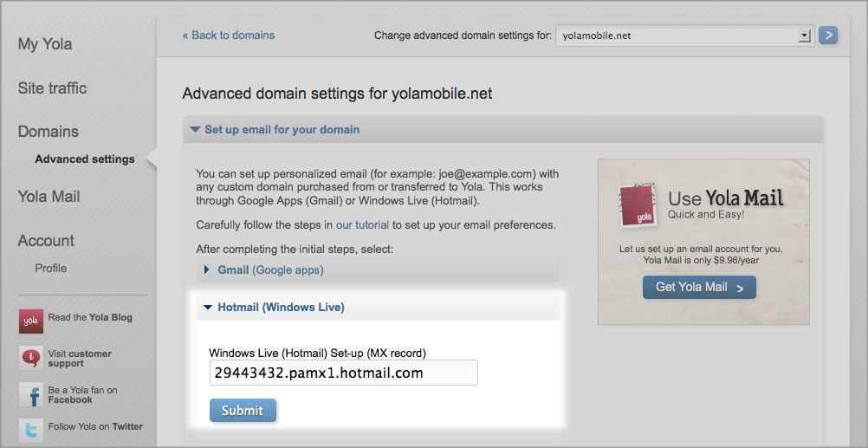Click into the Hotmail MX record field

click(343, 373)
